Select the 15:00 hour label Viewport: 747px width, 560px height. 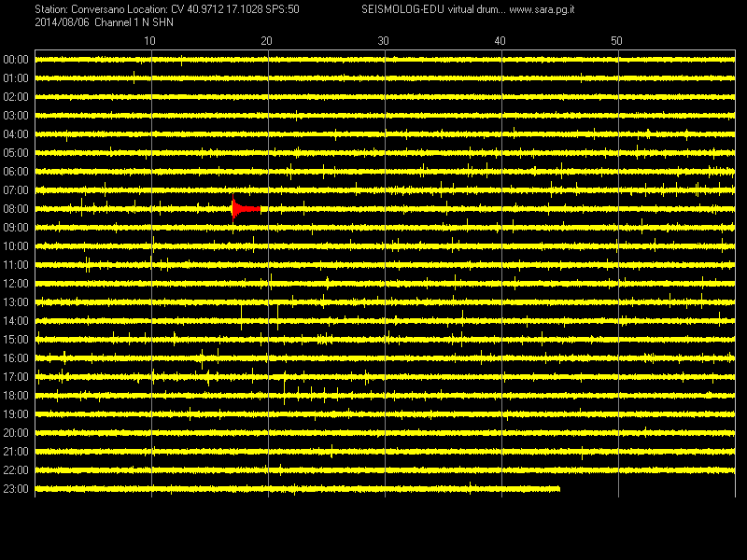[16, 340]
